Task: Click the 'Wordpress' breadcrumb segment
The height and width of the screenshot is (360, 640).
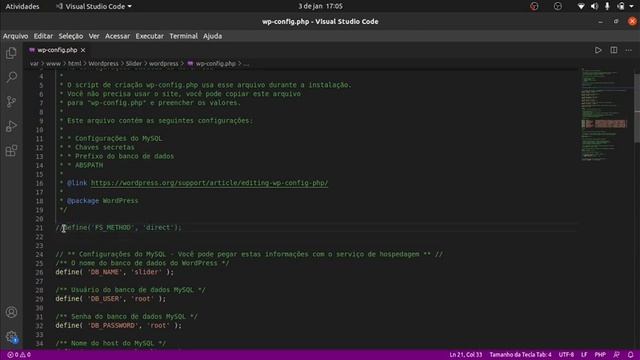Action: (104, 64)
